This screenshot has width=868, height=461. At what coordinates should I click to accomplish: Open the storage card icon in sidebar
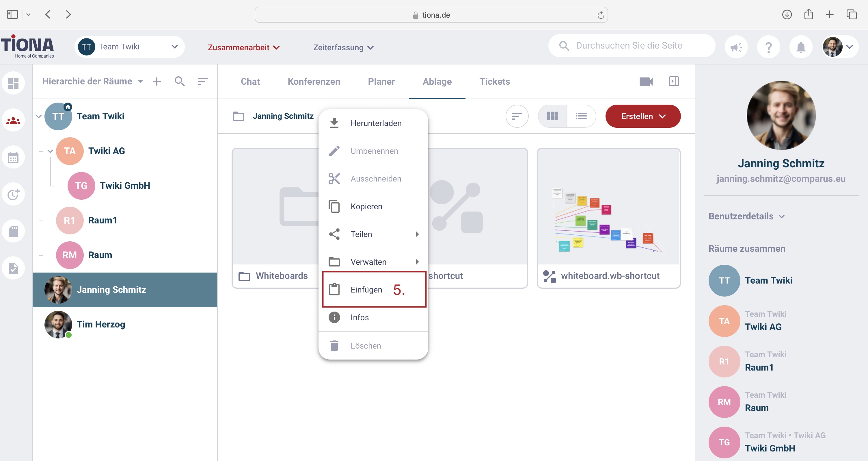click(x=13, y=231)
